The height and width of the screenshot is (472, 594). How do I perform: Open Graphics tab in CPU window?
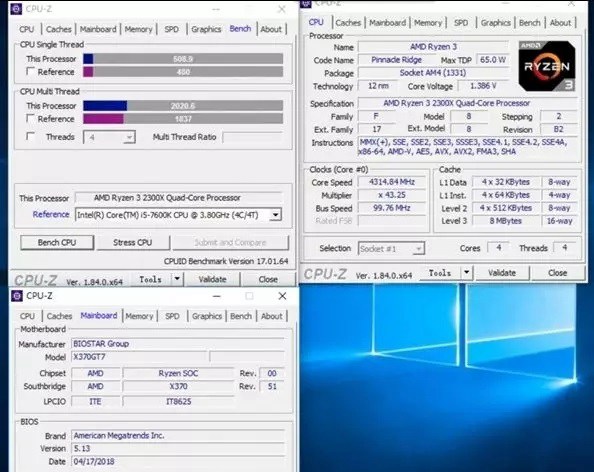coord(496,23)
